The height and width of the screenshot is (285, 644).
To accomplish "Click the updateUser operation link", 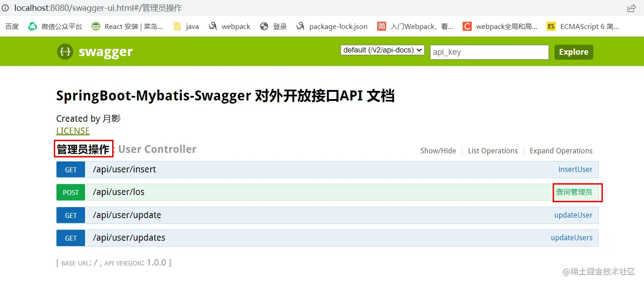I will 573,215.
